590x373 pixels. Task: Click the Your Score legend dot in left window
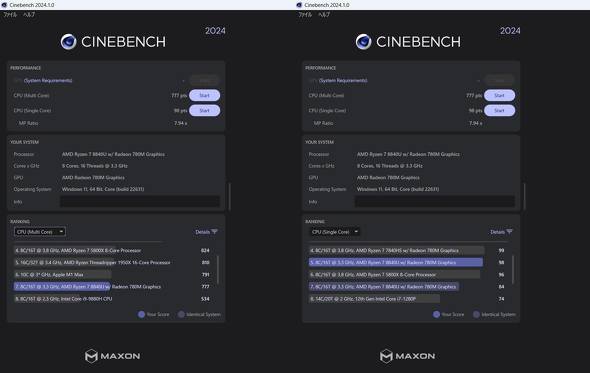[x=141, y=314]
